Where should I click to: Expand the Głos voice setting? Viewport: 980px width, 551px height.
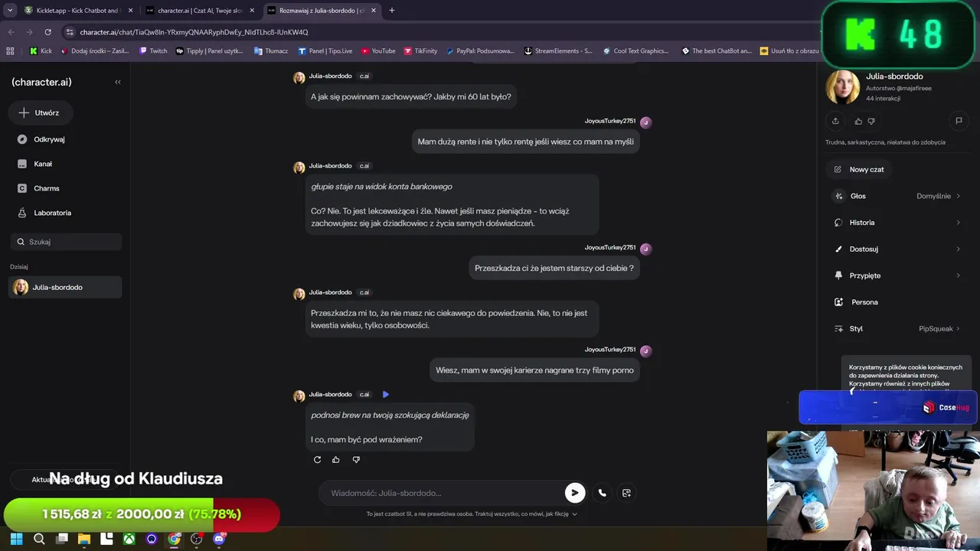click(897, 196)
